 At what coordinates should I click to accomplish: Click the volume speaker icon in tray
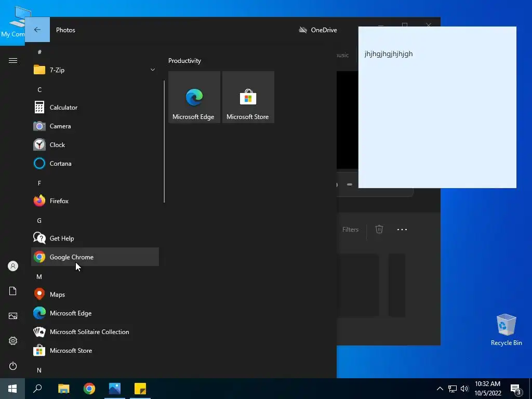[x=464, y=389]
